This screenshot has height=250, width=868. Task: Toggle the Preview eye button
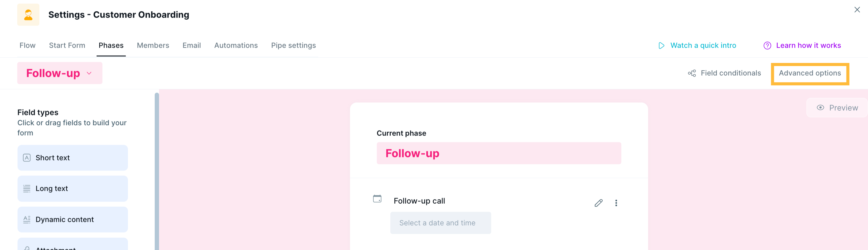[837, 108]
